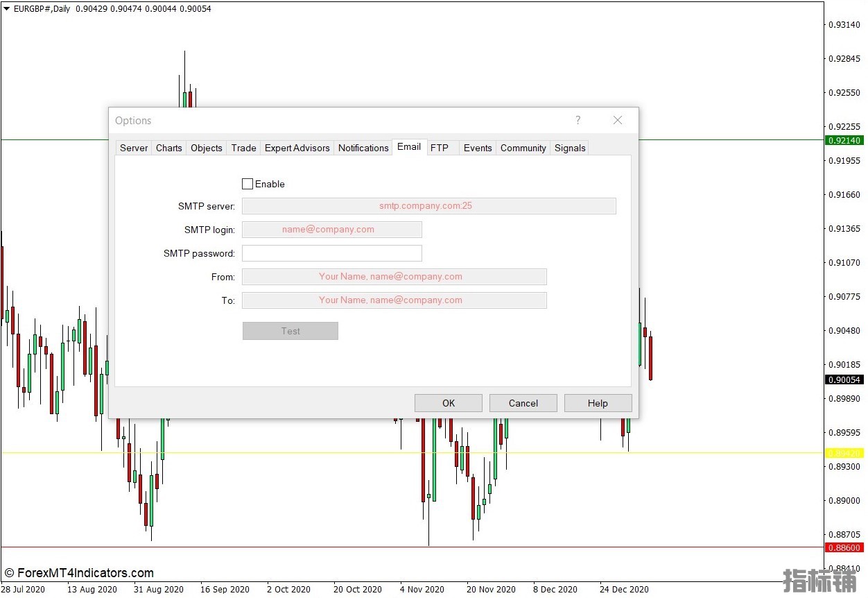Cancel the Options dialog
Screen dimensions: 868x598
[x=523, y=403]
